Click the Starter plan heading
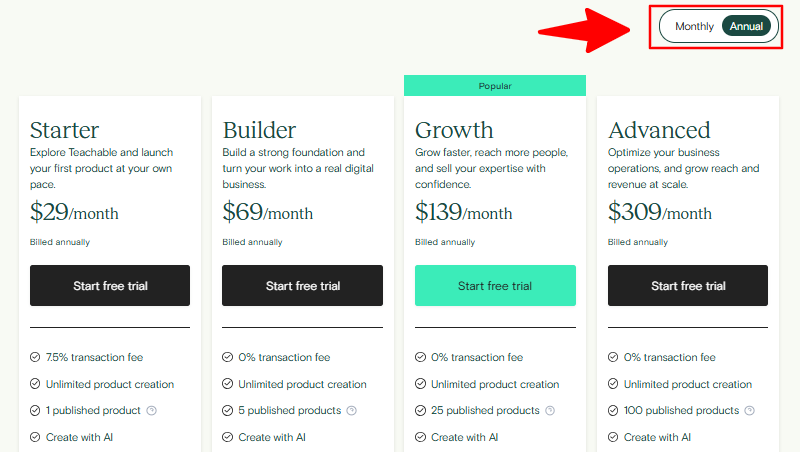800x452 pixels. pyautogui.click(x=64, y=130)
